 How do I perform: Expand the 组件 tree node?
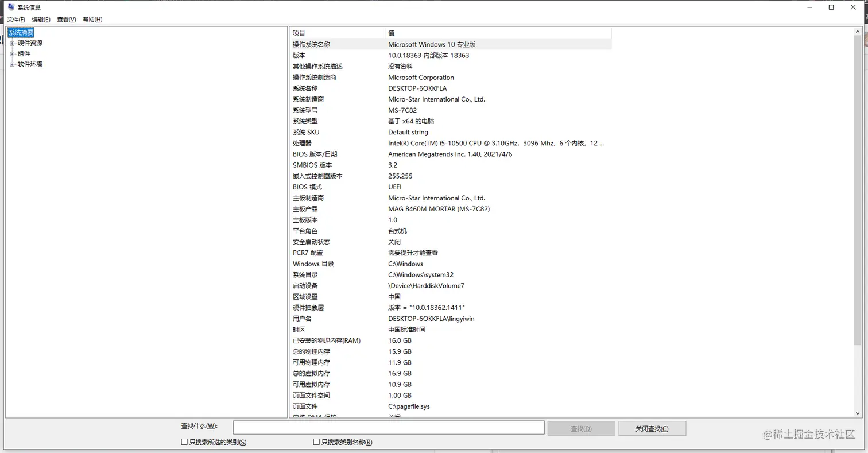point(12,54)
